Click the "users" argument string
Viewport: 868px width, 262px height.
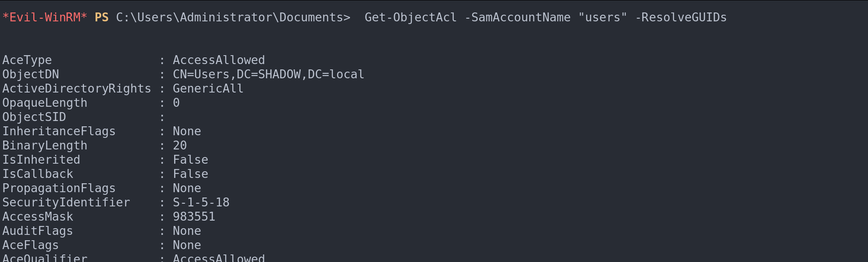tap(603, 17)
